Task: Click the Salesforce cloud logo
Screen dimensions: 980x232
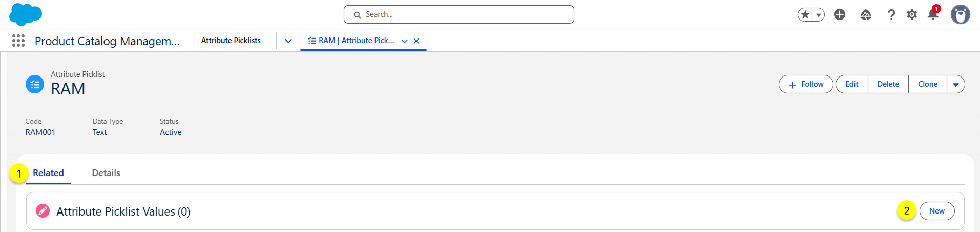Action: tap(25, 14)
